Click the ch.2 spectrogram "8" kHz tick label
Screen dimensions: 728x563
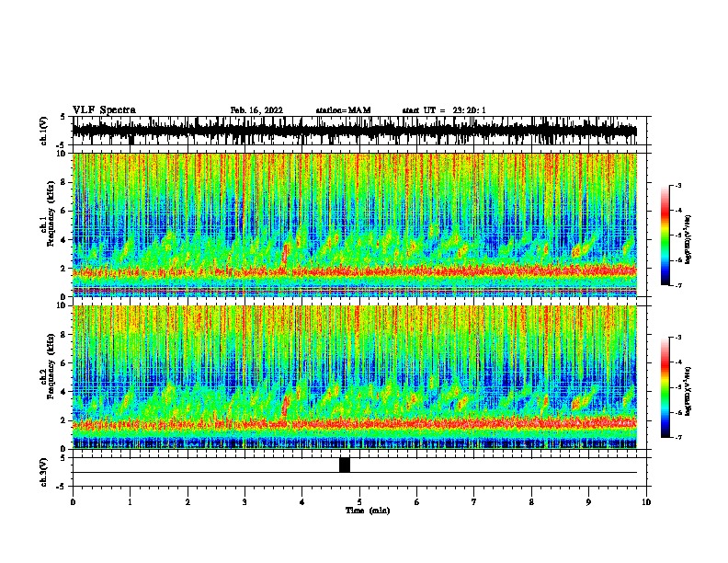pyautogui.click(x=64, y=335)
